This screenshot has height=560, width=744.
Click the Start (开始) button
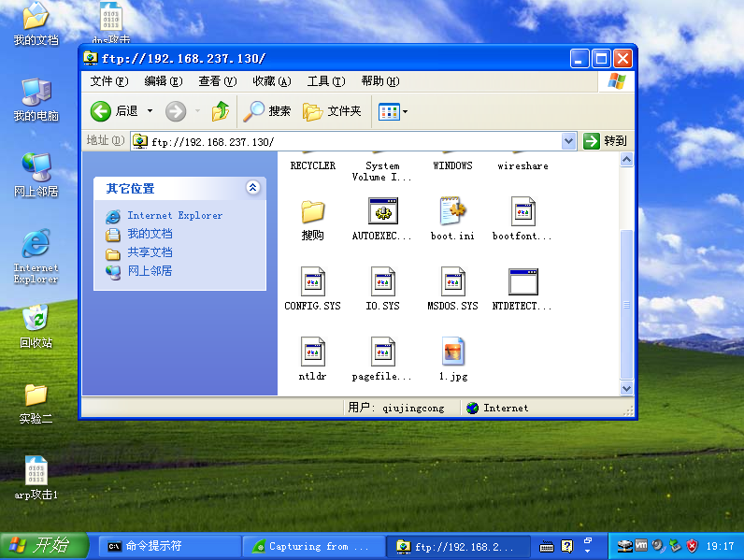[44, 546]
